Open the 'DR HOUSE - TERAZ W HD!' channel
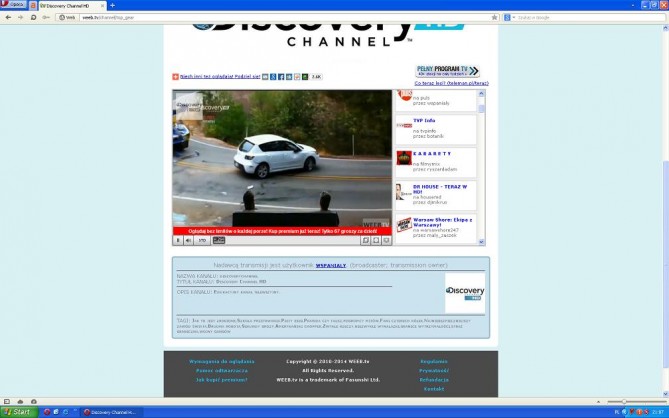This screenshot has height=418, width=669. point(440,189)
